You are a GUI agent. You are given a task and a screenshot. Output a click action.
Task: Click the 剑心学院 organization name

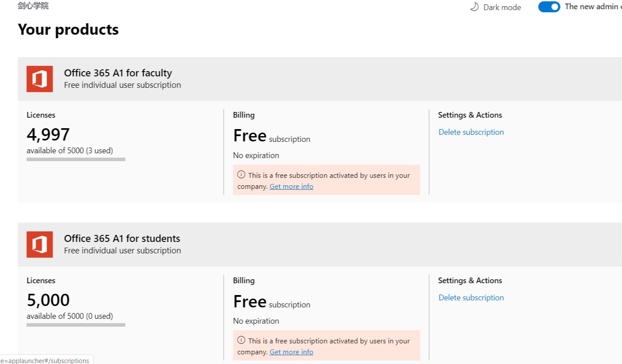(x=33, y=6)
